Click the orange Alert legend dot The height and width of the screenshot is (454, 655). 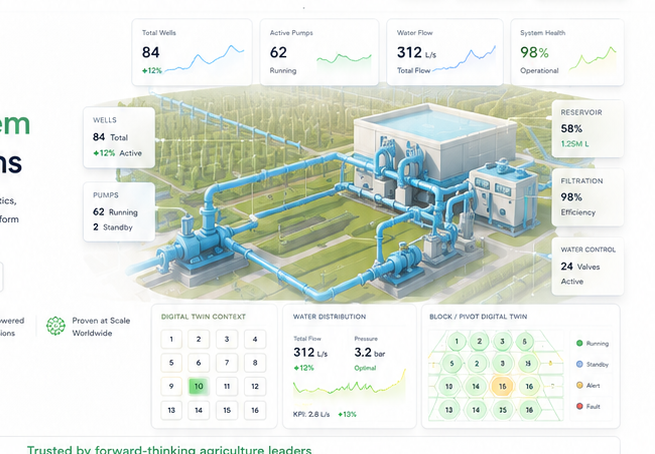579,385
